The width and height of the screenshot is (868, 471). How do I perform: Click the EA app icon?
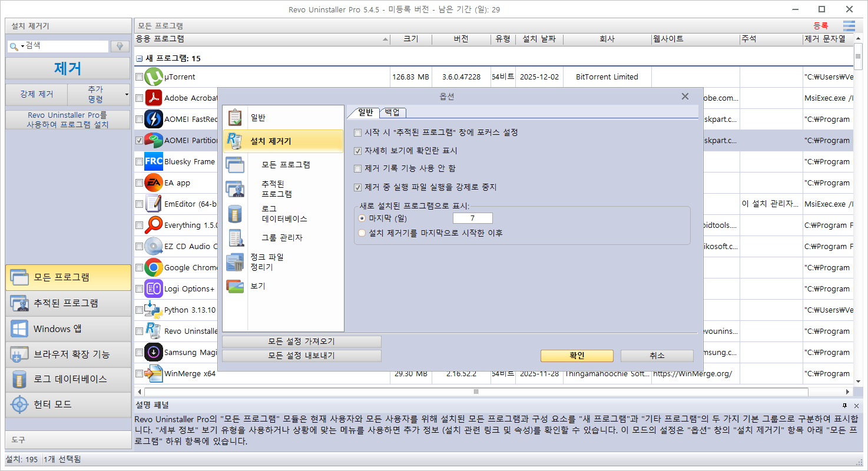[154, 183]
